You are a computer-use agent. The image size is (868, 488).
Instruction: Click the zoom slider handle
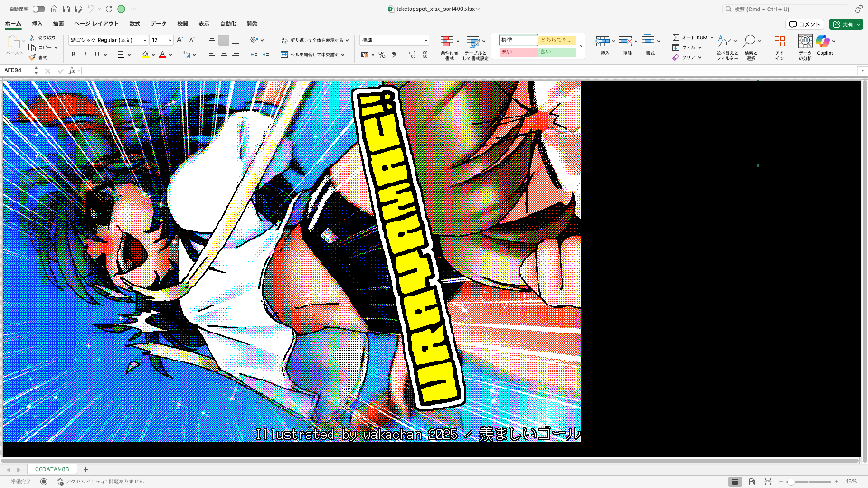(791, 482)
